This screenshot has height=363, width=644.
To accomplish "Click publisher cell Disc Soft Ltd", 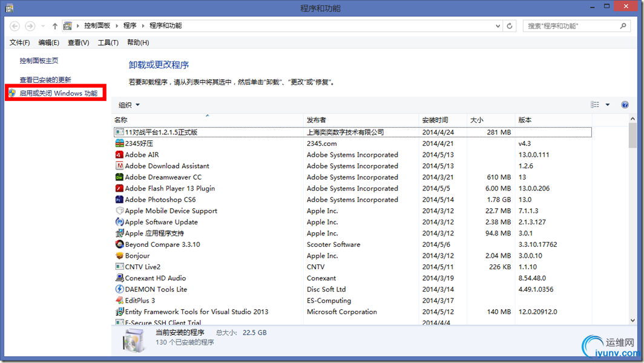I will (x=326, y=290).
